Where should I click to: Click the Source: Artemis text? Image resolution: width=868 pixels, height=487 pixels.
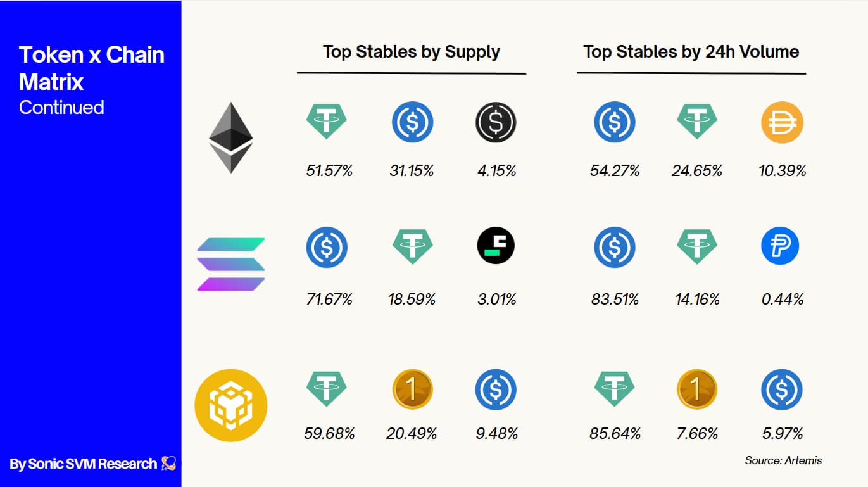click(783, 460)
